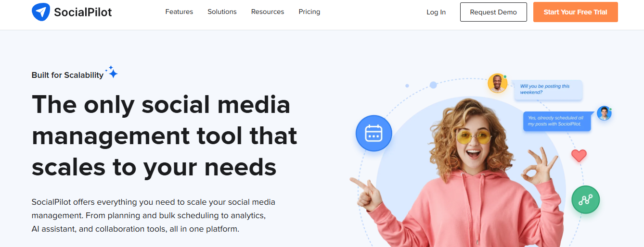
Task: Click Start Your Free Trial button
Action: coord(575,12)
